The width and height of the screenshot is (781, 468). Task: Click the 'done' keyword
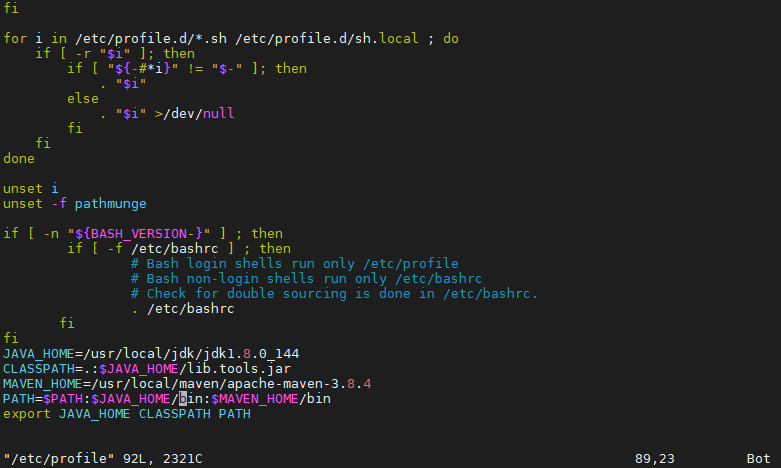pyautogui.click(x=19, y=158)
